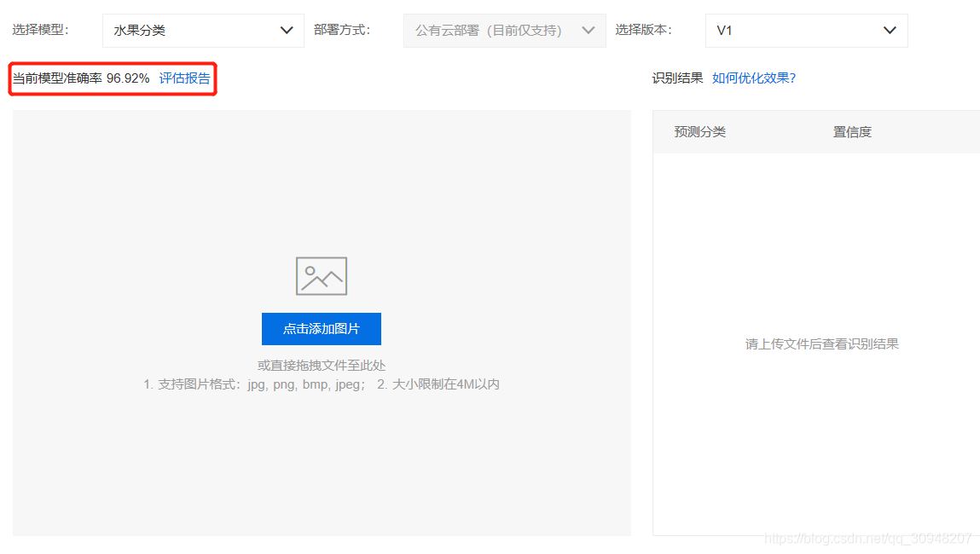
Task: Click the 或直接拖拽文件至此处 hint text
Action: coord(321,365)
